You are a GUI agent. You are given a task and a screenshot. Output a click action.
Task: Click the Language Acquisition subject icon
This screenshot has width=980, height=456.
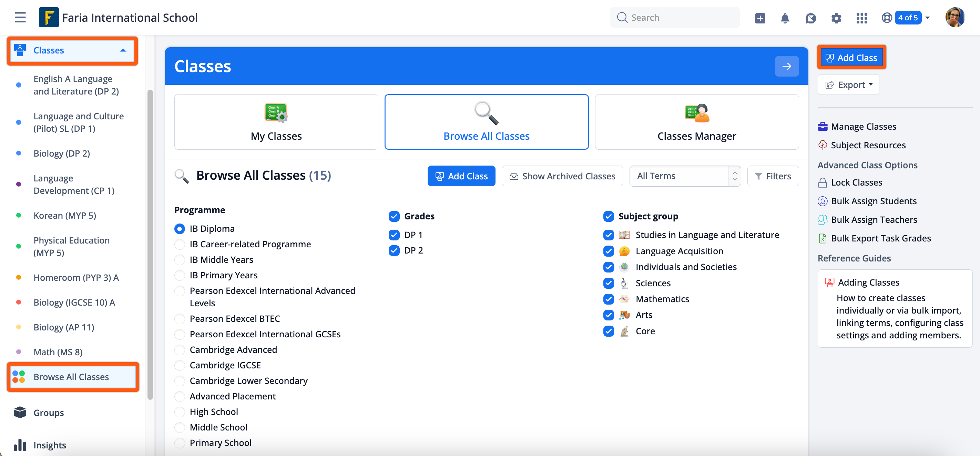pyautogui.click(x=624, y=251)
